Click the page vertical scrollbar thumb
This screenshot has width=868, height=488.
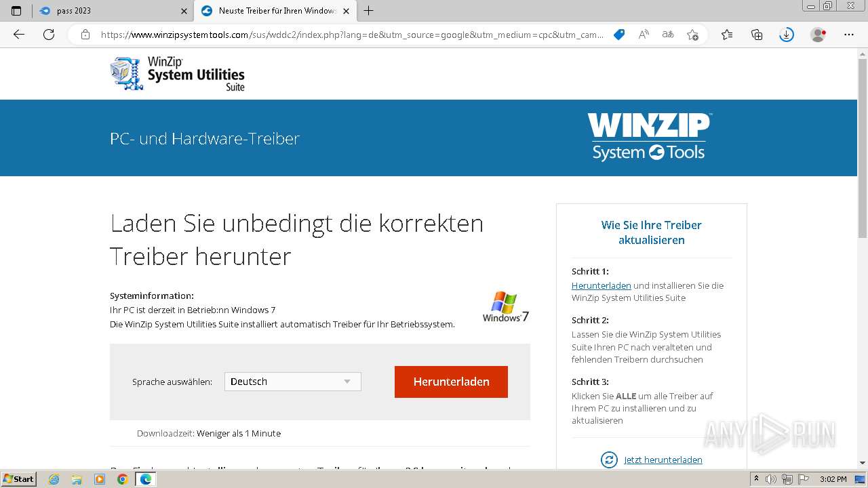coord(863,148)
